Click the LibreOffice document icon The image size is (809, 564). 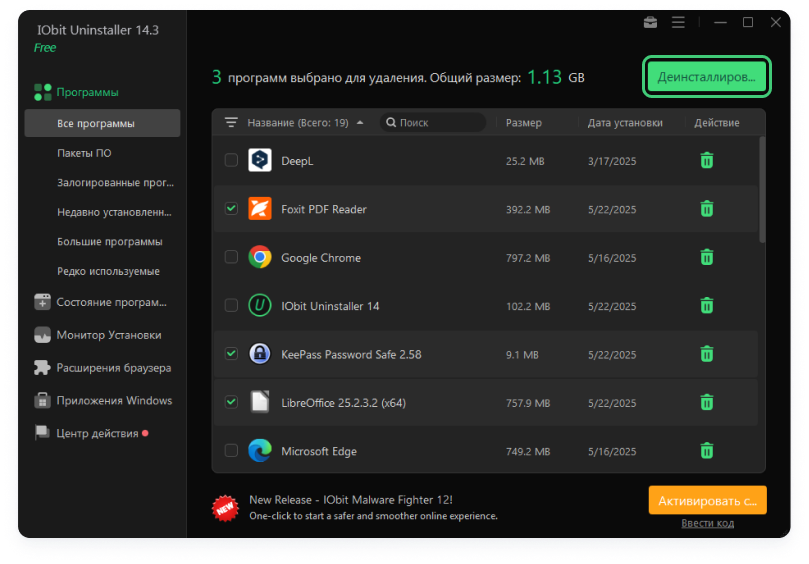[x=260, y=402]
